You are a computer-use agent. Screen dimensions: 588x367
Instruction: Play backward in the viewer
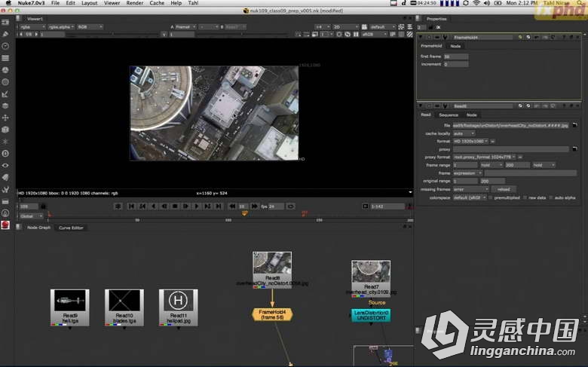[153, 206]
